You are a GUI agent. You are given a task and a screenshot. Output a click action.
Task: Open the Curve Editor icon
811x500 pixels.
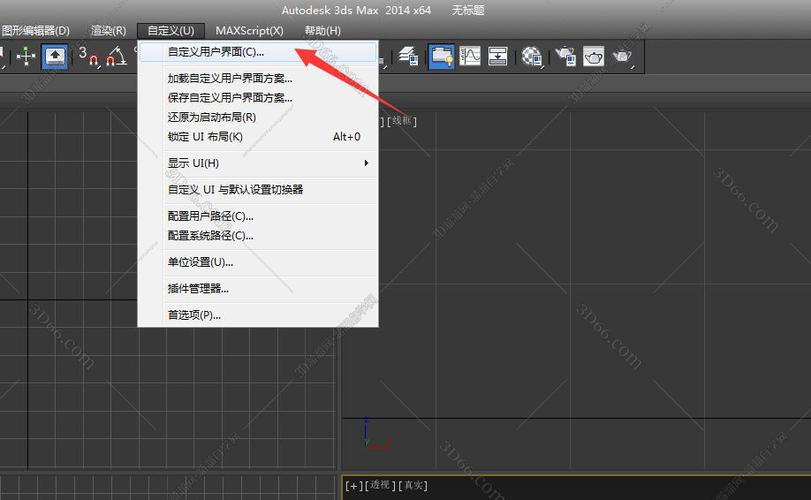tap(470, 56)
